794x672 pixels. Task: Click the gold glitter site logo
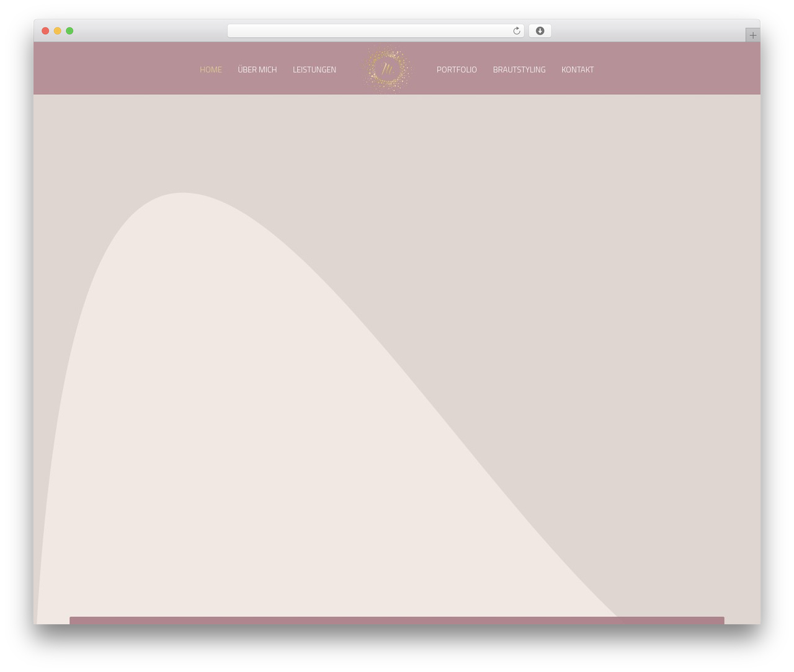tap(388, 69)
